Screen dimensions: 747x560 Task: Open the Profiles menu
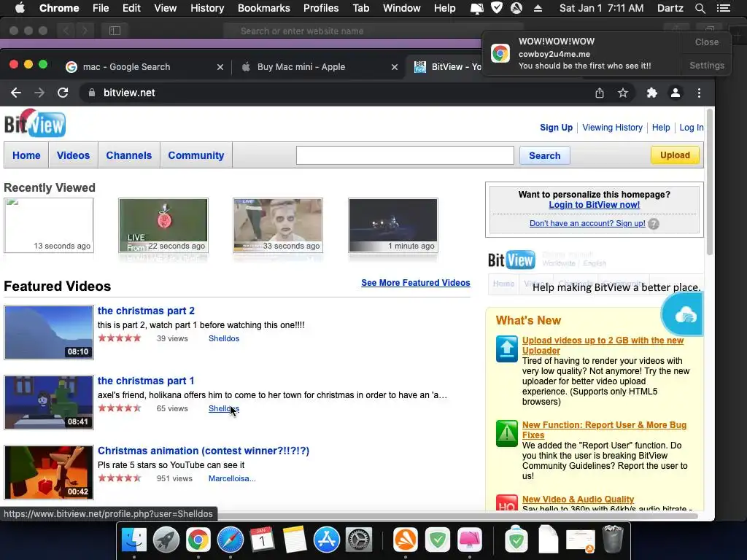321,8
